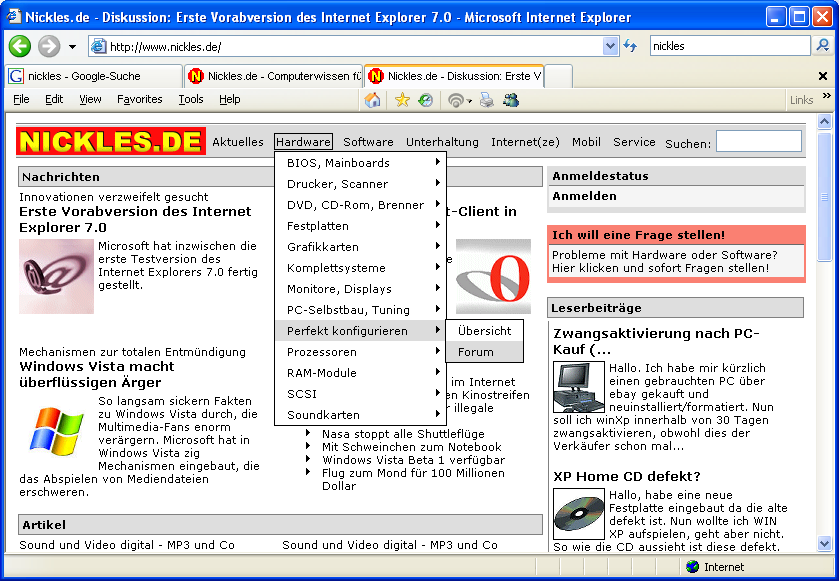This screenshot has width=839, height=581.
Task: Open the Mobil navigation menu
Action: tap(586, 142)
